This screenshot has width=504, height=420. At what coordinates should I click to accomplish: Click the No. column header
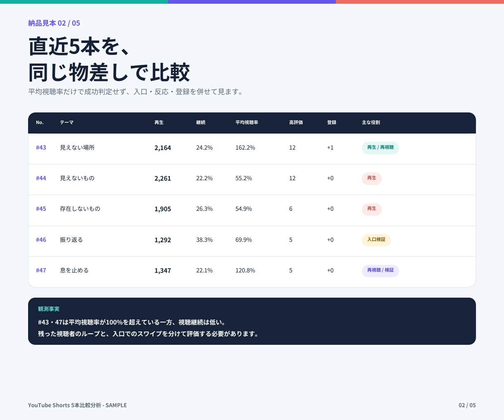coord(40,122)
